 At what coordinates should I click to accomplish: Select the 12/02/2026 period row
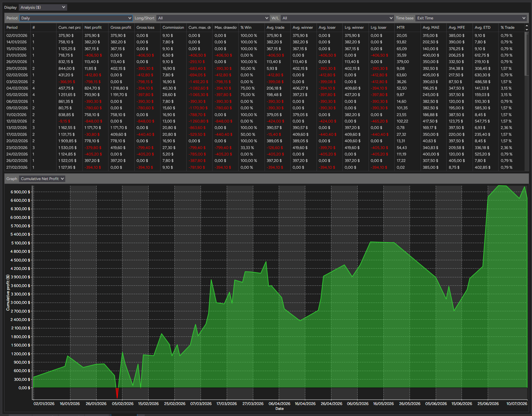tap(265, 121)
